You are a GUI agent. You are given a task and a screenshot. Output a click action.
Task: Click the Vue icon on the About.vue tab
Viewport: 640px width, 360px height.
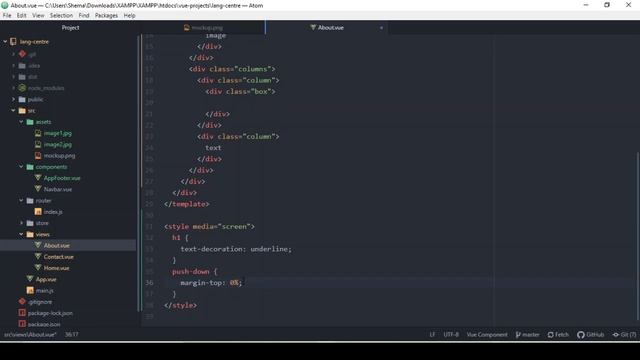click(313, 27)
